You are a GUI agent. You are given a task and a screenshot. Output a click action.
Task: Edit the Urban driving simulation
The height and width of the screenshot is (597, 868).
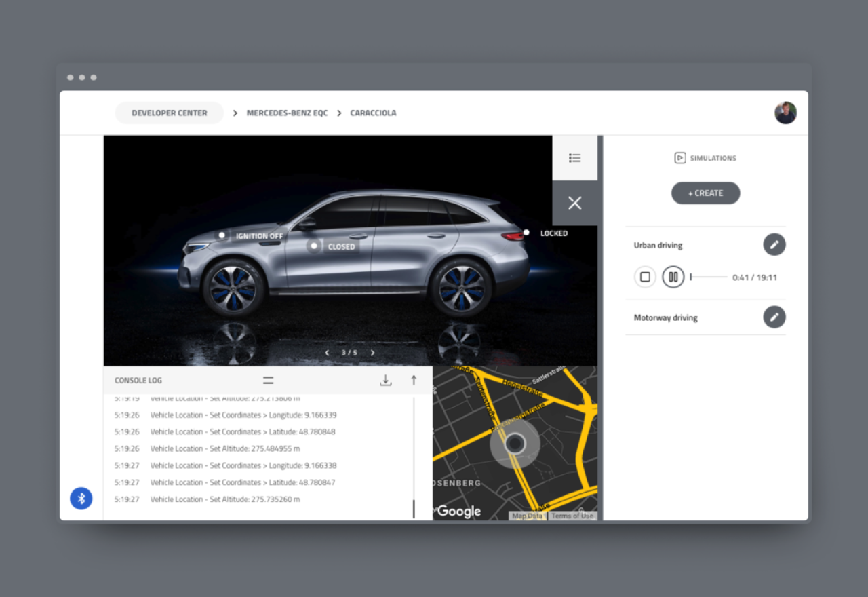click(774, 244)
